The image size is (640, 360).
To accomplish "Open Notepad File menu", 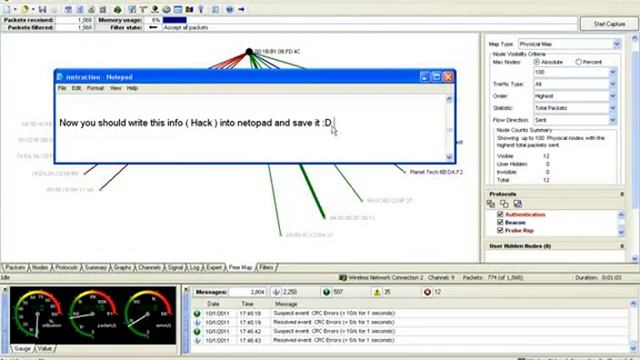I will pos(62,88).
